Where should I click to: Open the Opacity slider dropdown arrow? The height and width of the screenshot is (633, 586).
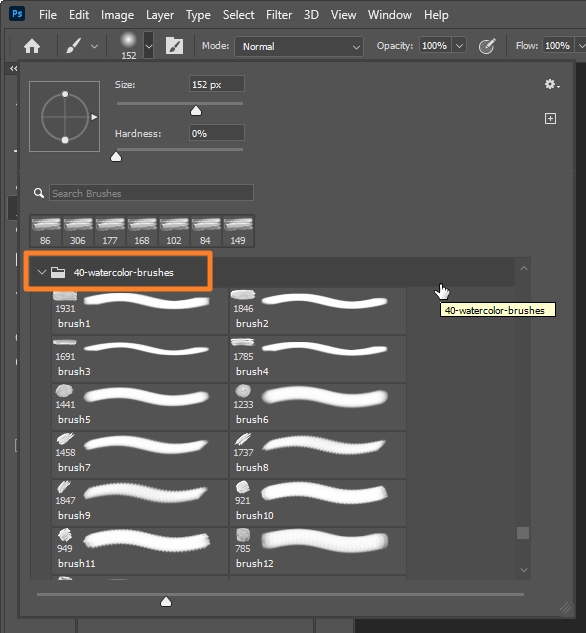click(x=459, y=46)
